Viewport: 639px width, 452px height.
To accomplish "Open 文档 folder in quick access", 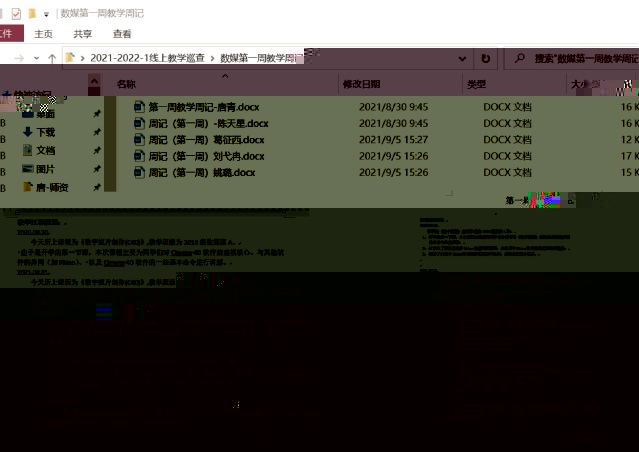I will pos(46,150).
